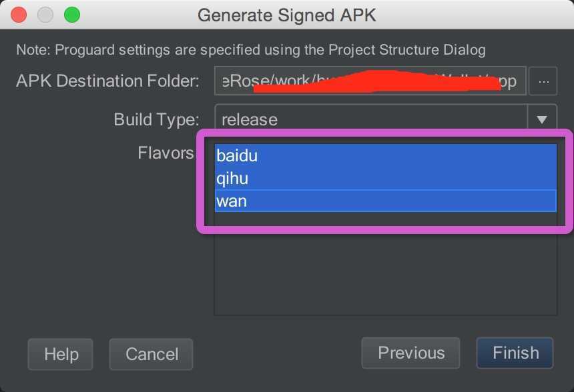Expand the Build Type dropdown arrow
Screen dimensions: 574x392
(542, 120)
